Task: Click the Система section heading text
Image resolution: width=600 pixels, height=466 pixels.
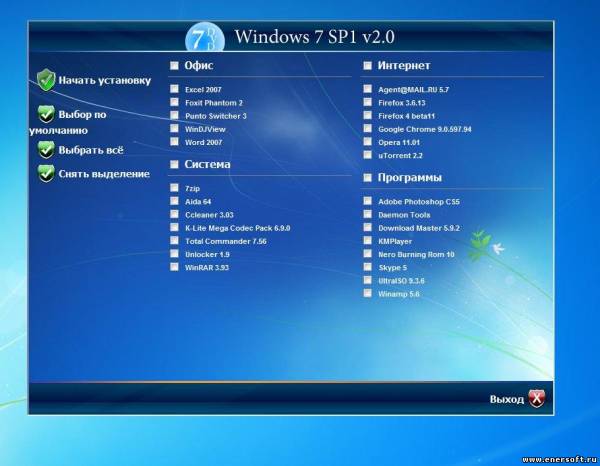Action: coord(207,165)
